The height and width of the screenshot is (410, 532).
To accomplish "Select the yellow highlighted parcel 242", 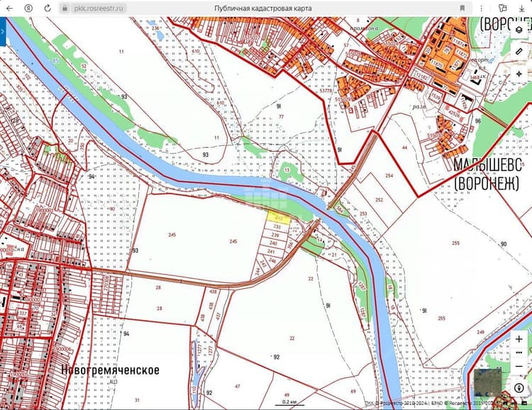I will click(x=279, y=218).
